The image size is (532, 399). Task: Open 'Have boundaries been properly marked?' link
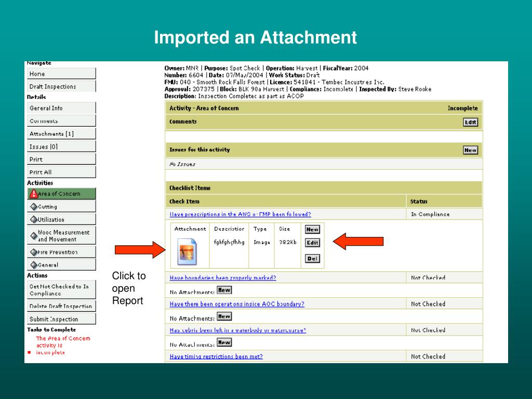222,277
